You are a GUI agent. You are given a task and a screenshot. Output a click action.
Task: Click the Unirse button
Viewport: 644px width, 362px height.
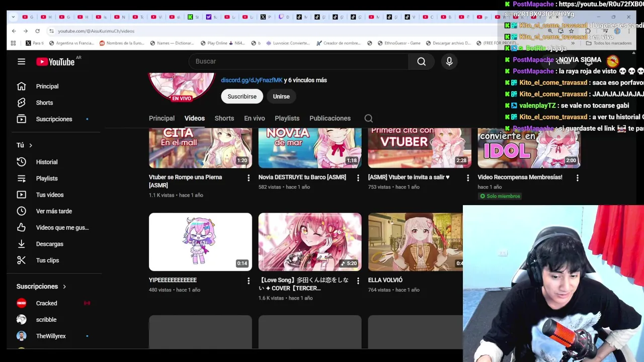(x=281, y=97)
